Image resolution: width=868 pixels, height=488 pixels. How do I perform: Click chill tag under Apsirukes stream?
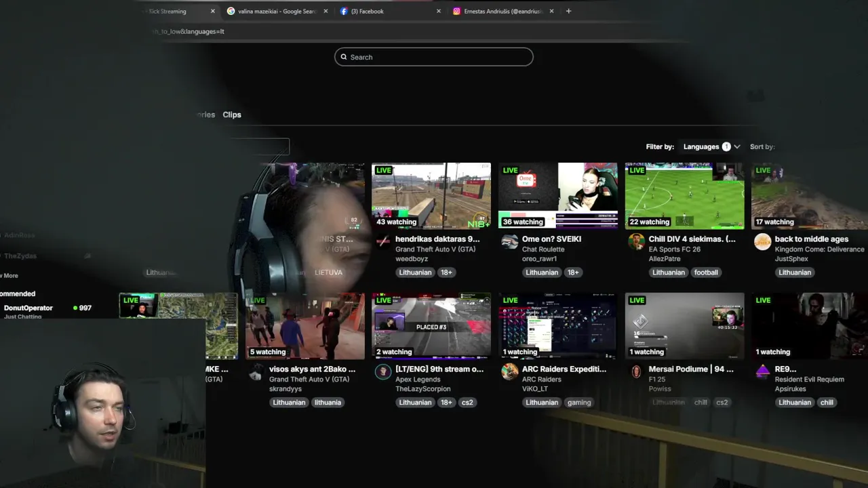click(827, 403)
